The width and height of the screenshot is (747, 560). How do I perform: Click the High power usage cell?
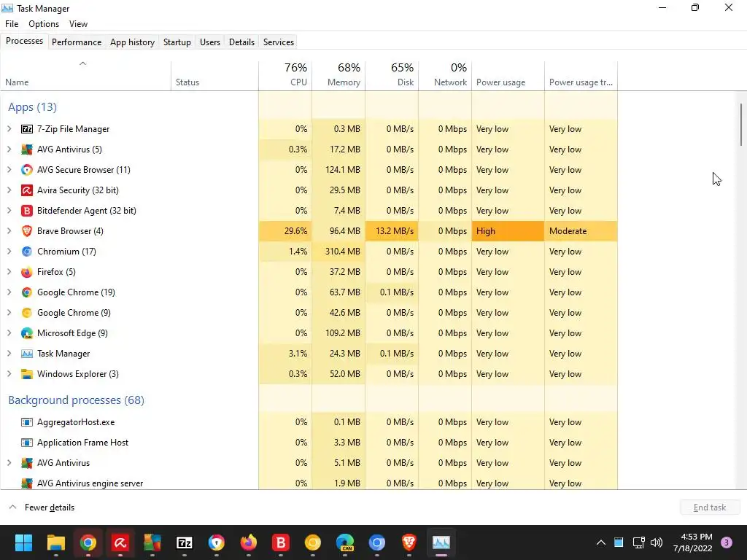pos(508,231)
